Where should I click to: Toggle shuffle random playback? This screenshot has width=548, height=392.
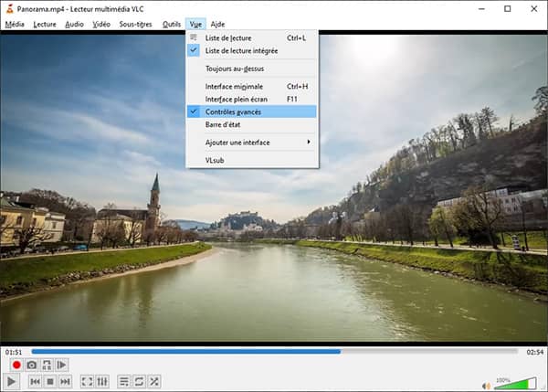coord(154,382)
